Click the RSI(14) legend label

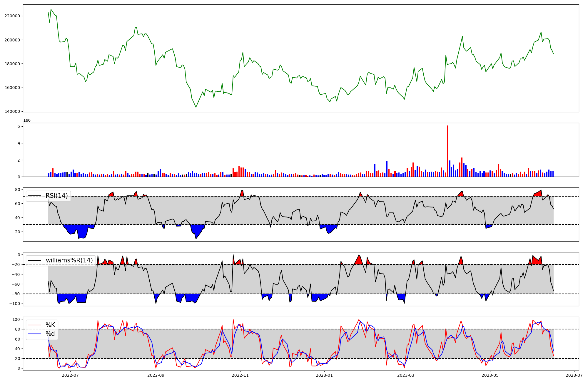pos(57,196)
